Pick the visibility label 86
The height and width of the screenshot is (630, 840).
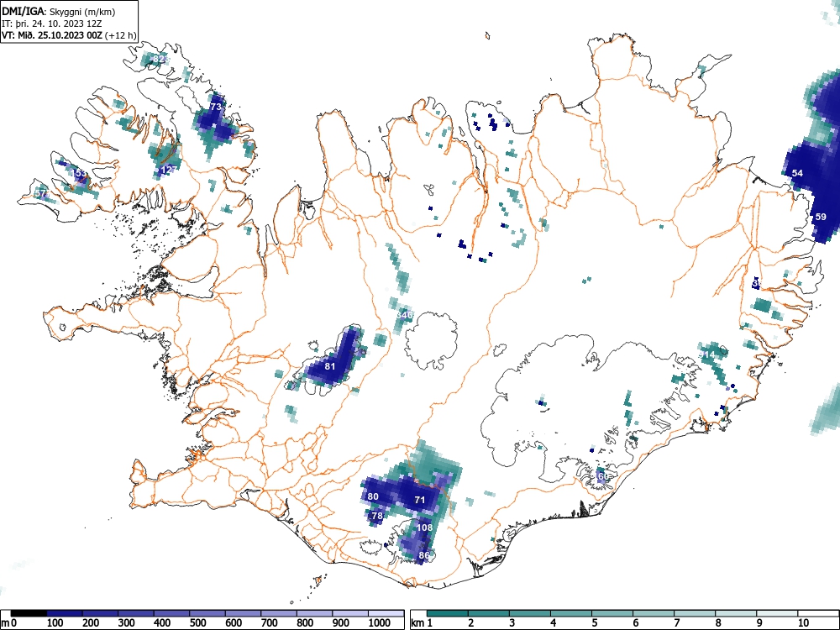423,555
